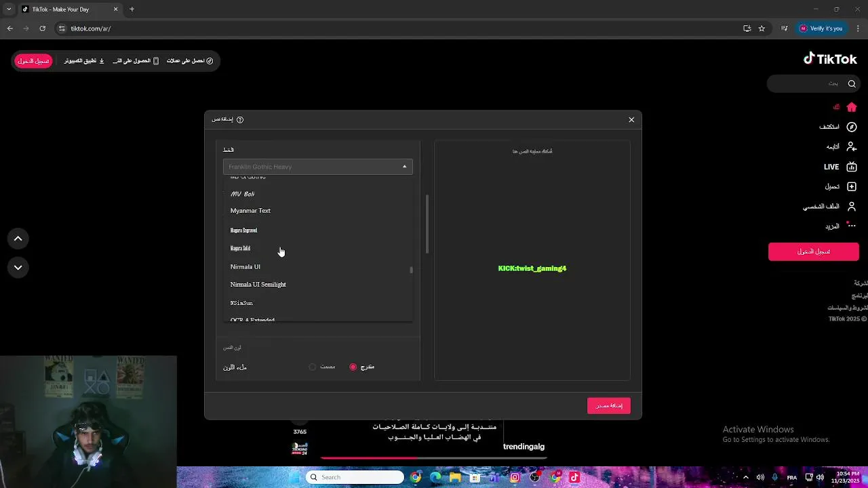This screenshot has width=868, height=488.
Task: Go to the Home icon in sidebar
Action: [852, 107]
